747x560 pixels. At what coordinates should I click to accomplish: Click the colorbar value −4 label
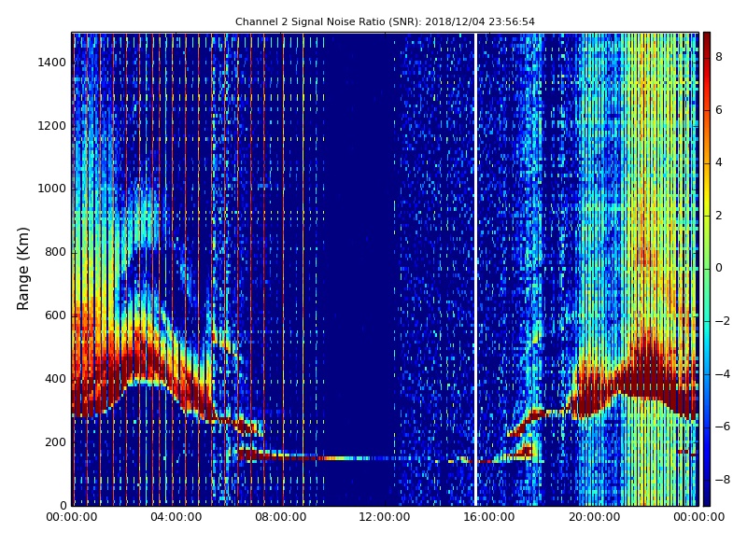[x=722, y=374]
